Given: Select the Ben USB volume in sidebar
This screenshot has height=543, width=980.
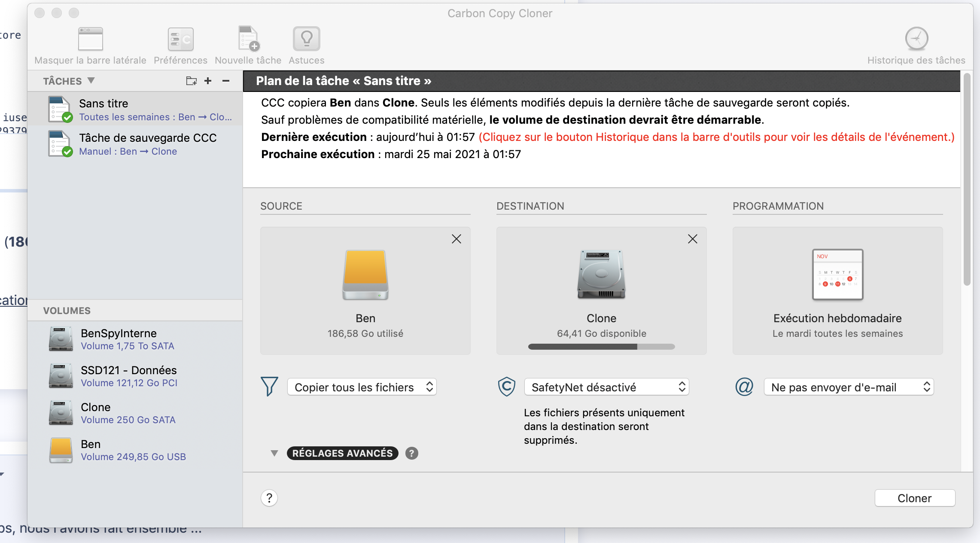Looking at the screenshot, I should click(x=135, y=450).
